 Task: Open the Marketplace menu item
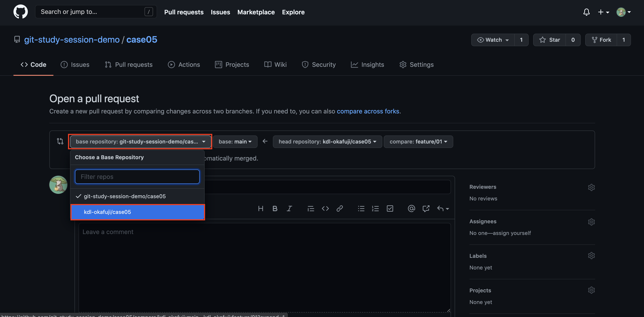coord(256,12)
